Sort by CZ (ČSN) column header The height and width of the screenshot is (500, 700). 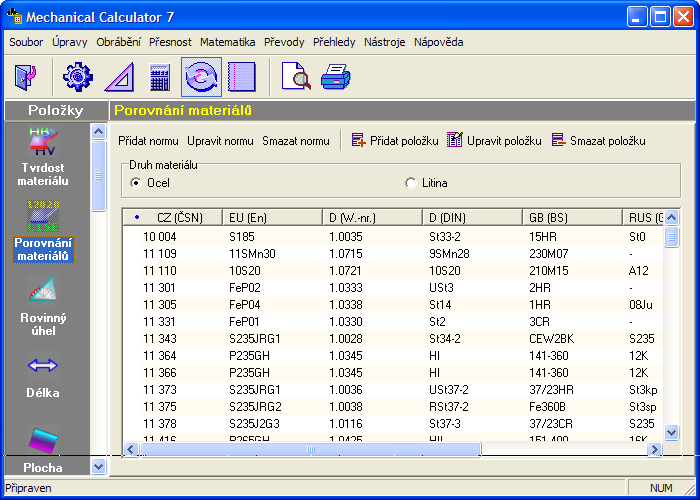(x=173, y=217)
